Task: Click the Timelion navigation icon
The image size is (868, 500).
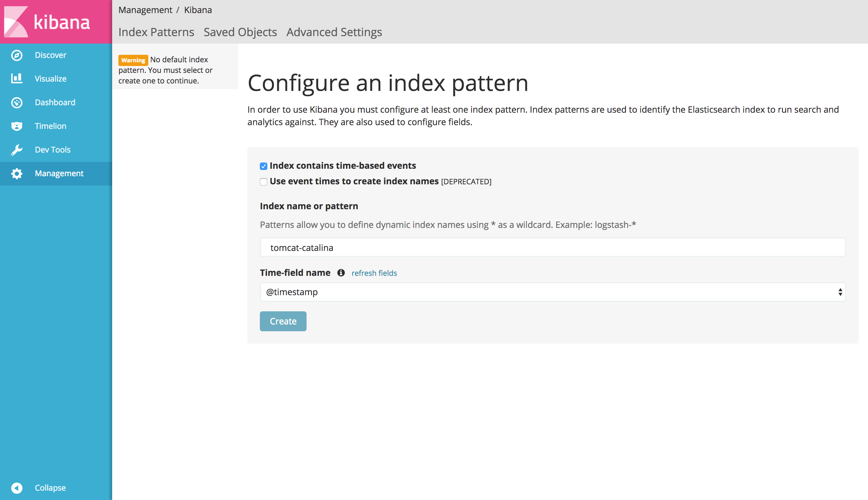Action: [x=17, y=126]
